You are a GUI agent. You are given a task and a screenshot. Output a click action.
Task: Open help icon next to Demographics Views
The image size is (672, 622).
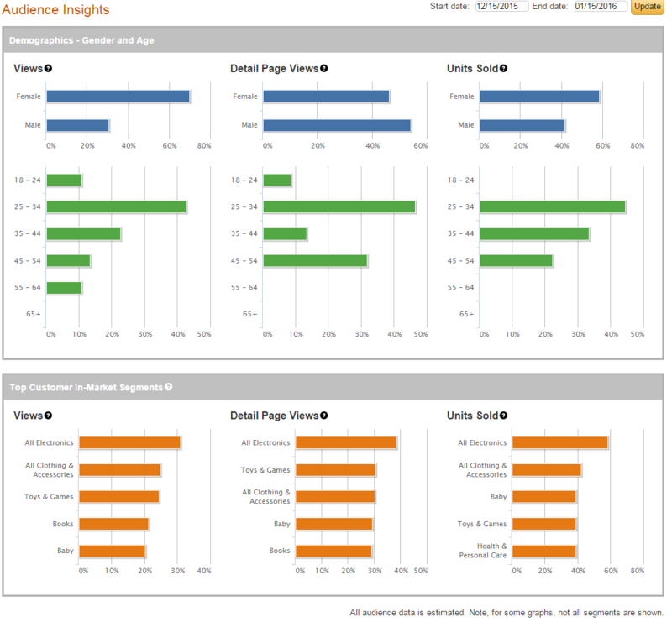(x=49, y=69)
